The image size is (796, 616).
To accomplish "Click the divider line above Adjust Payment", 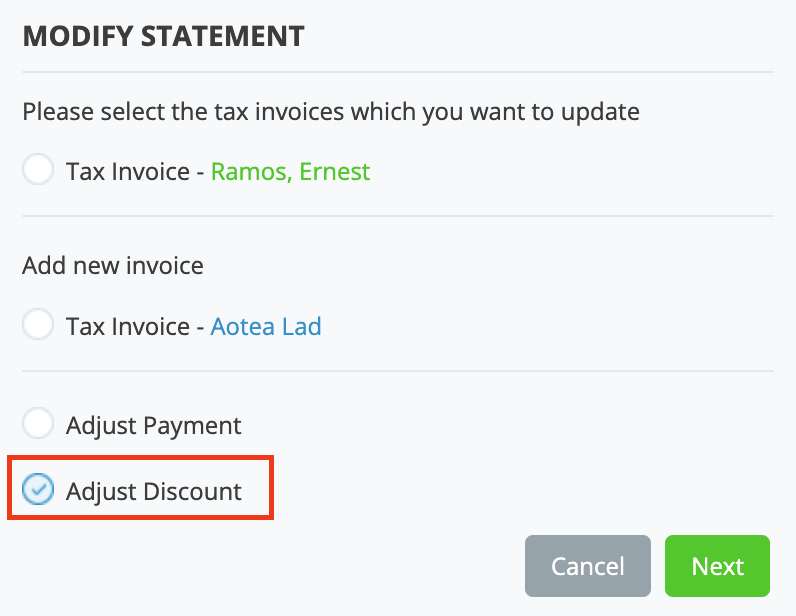I will [398, 371].
